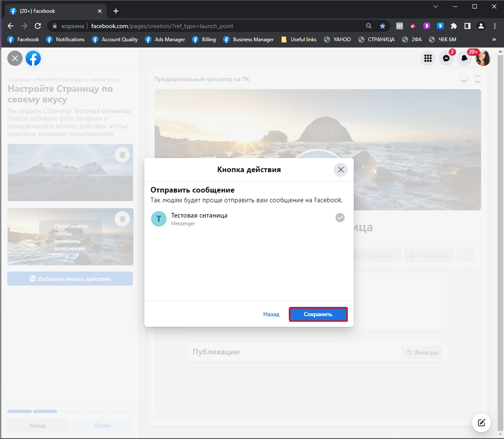The width and height of the screenshot is (504, 439).
Task: Open Messenger chats icon
Action: (446, 58)
